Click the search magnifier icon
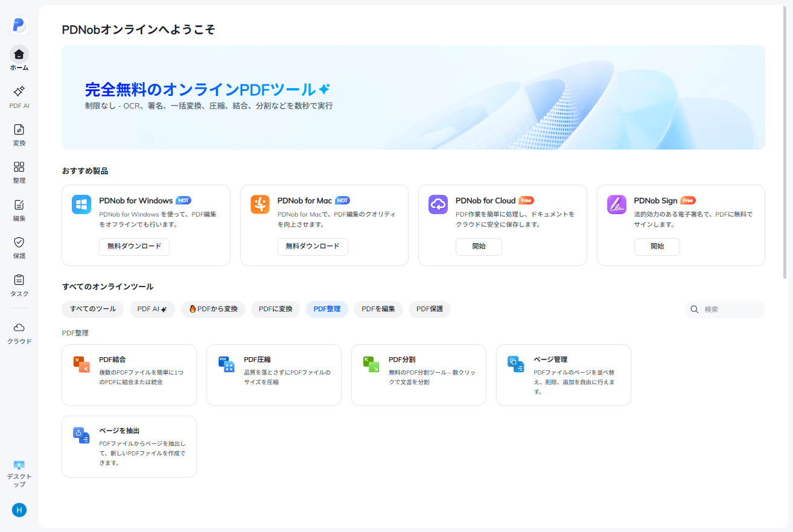Screen dimensions: 793x532 (x=695, y=309)
